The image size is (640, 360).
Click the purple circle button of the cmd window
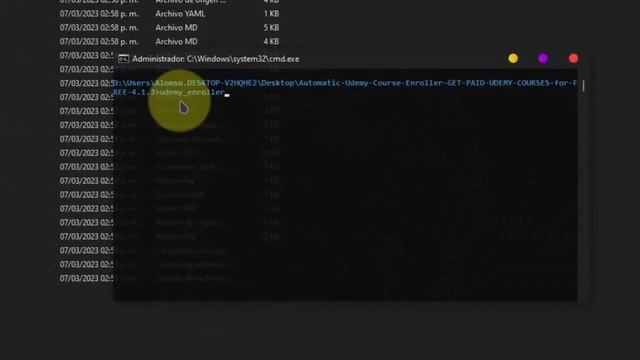click(543, 58)
